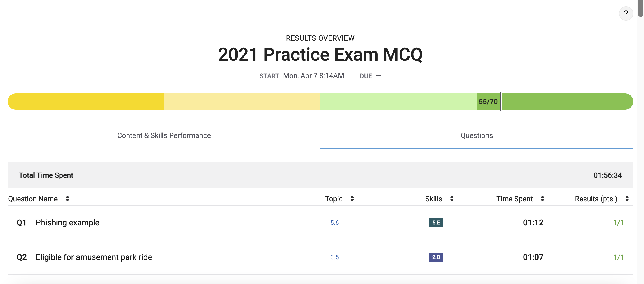This screenshot has width=644, height=284.
Task: Click the Q1 result 1/1 score
Action: [x=618, y=222]
